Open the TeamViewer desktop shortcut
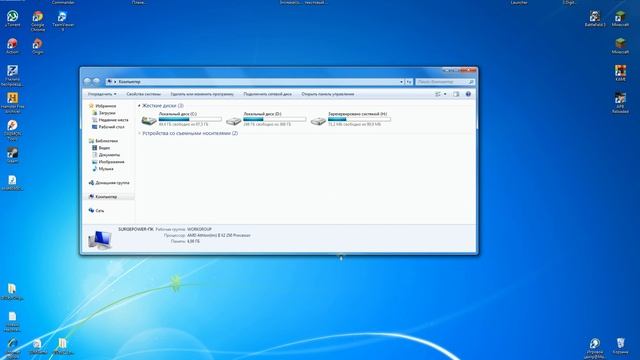640x360 pixels. (62, 20)
